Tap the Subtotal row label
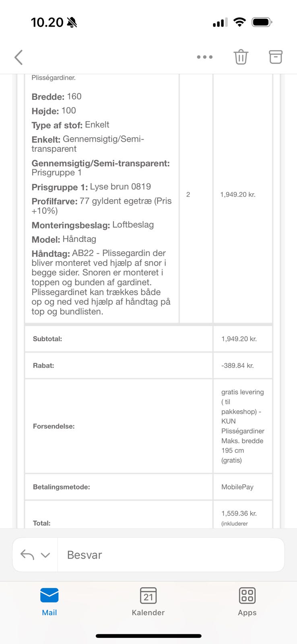The height and width of the screenshot is (644, 297). 47,339
